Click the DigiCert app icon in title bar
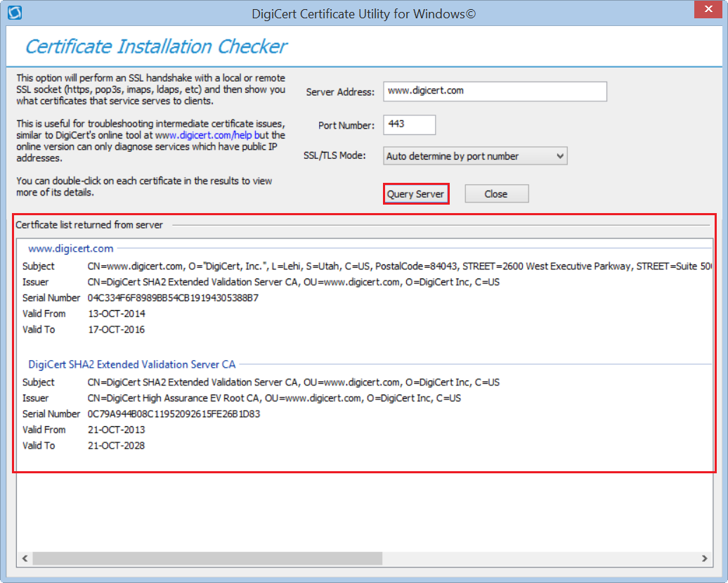The image size is (728, 583). click(x=14, y=13)
